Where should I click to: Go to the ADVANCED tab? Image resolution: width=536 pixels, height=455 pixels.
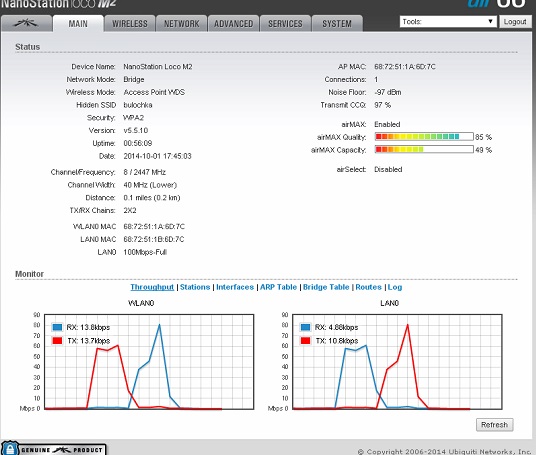tap(233, 24)
